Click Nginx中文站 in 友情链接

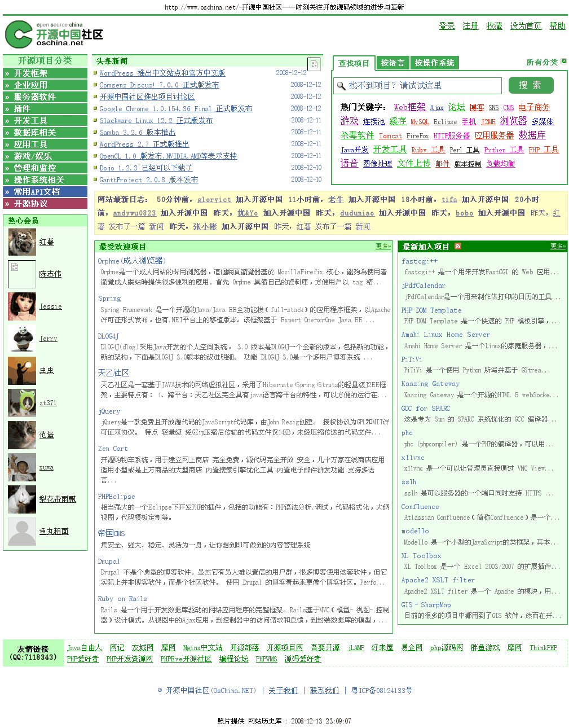click(202, 648)
